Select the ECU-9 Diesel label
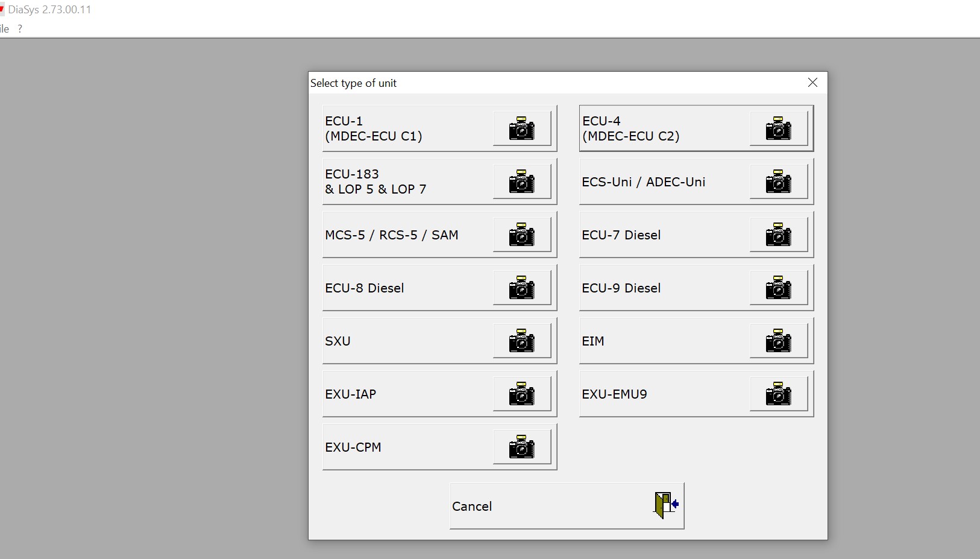Image resolution: width=980 pixels, height=559 pixels. click(621, 288)
